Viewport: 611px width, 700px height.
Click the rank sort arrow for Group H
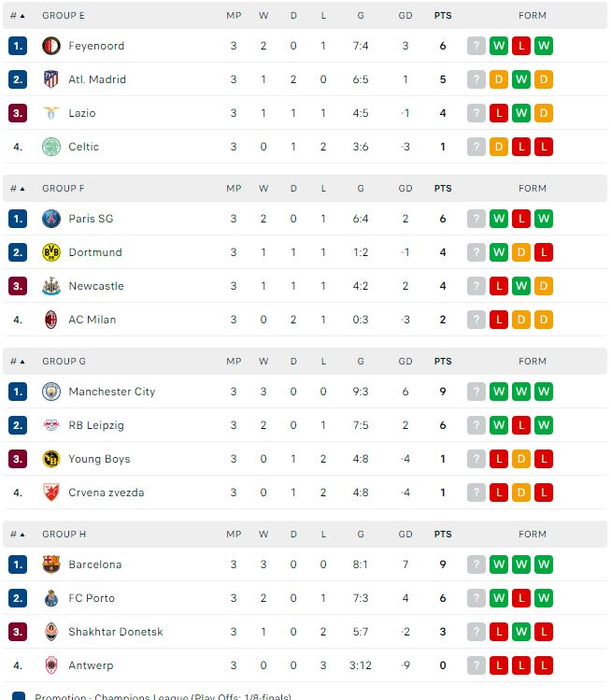pos(21,535)
